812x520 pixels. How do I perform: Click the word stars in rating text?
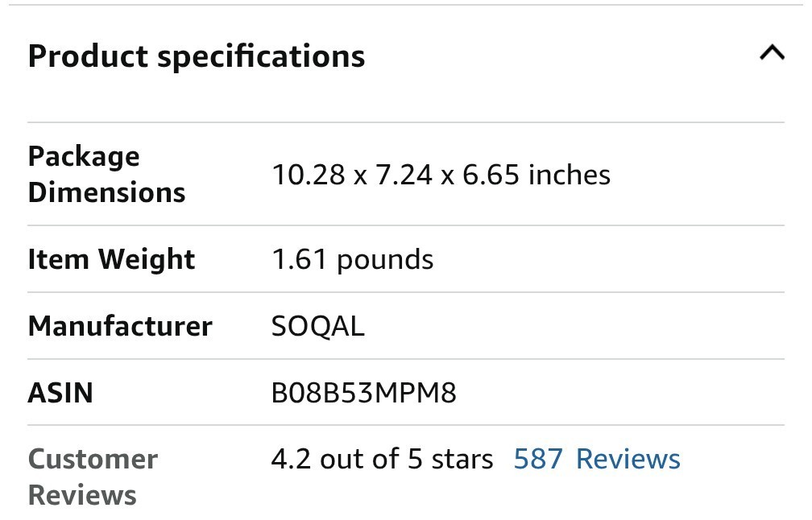pyautogui.click(x=462, y=459)
